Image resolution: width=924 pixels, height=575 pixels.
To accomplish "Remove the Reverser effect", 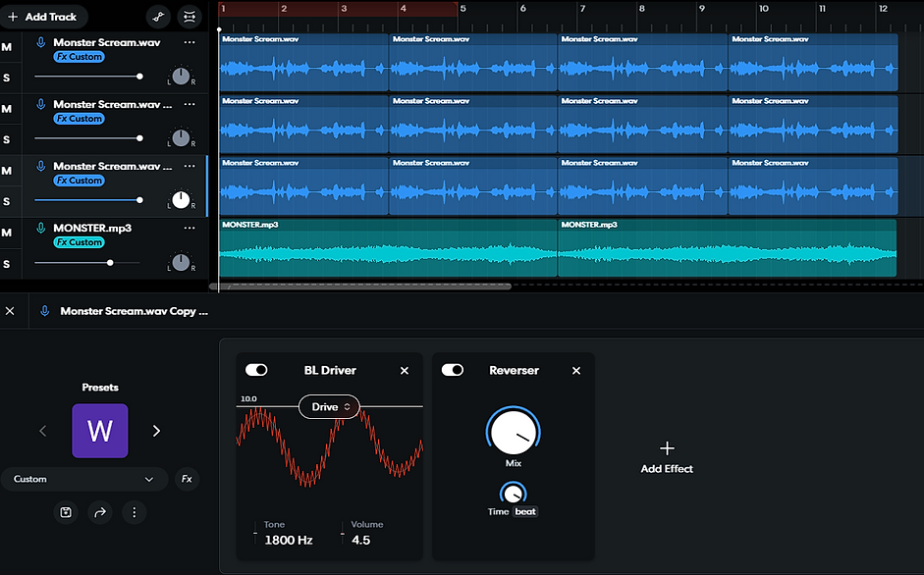I will [576, 371].
